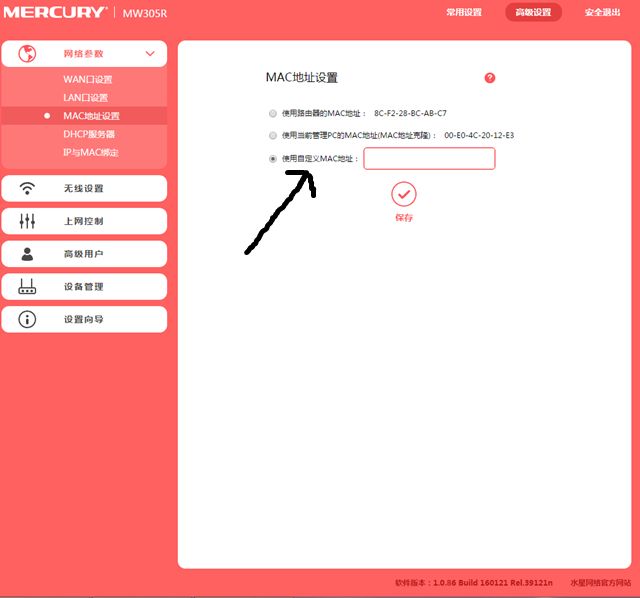Click the router icon for 设备管理
Viewport: 640px width, 598px height.
coord(27,287)
